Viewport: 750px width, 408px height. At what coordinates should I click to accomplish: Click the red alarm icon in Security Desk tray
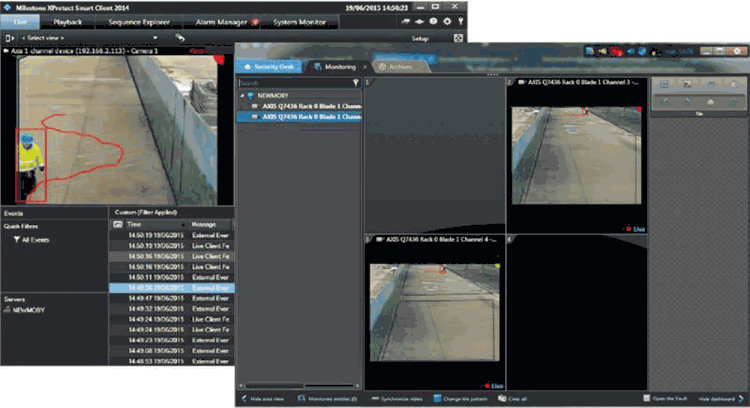(616, 51)
